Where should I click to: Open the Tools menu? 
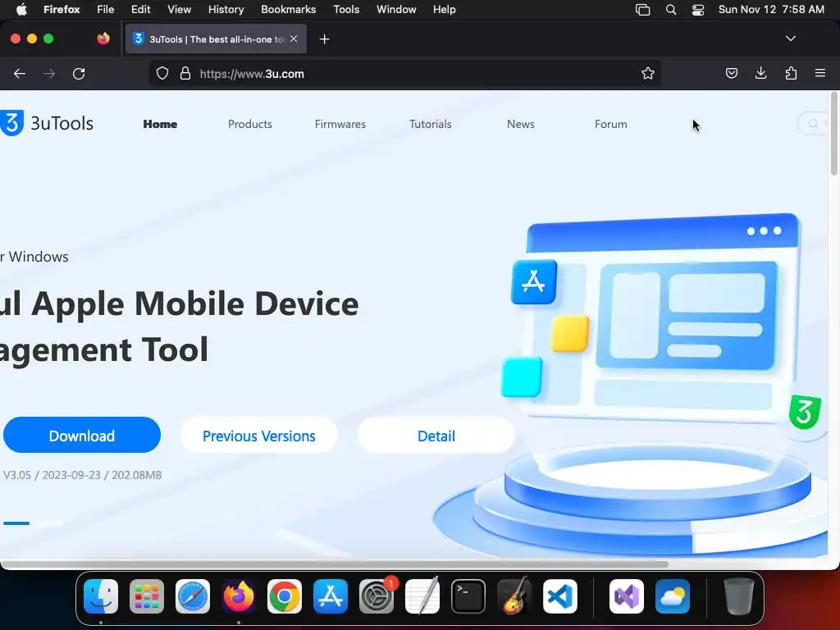click(x=346, y=10)
